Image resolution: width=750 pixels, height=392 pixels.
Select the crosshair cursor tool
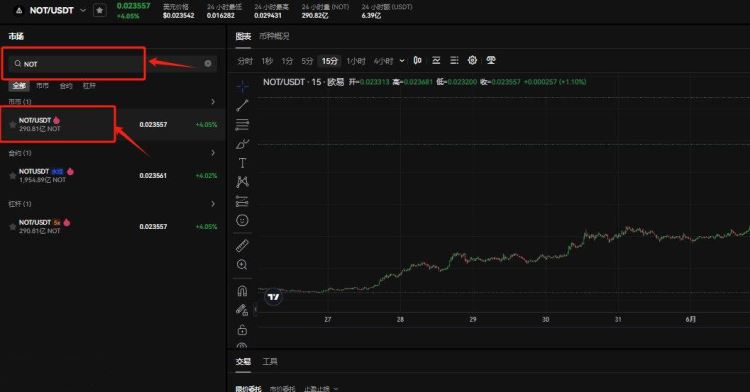[242, 86]
